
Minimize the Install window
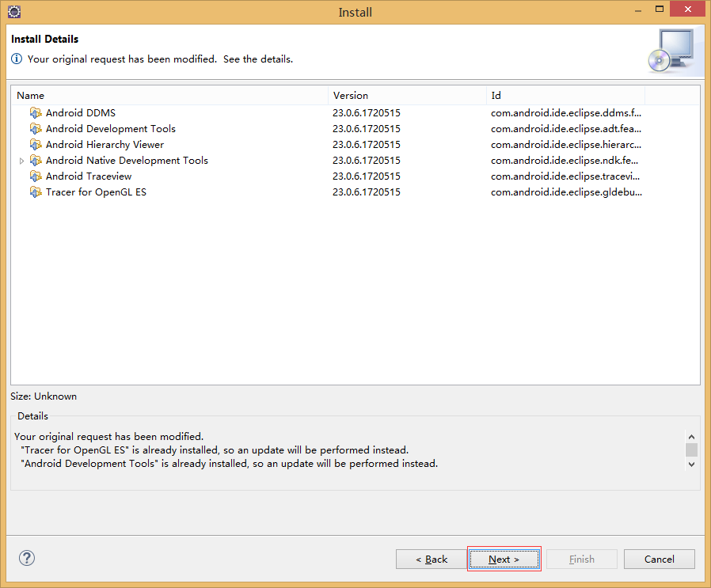click(x=638, y=9)
